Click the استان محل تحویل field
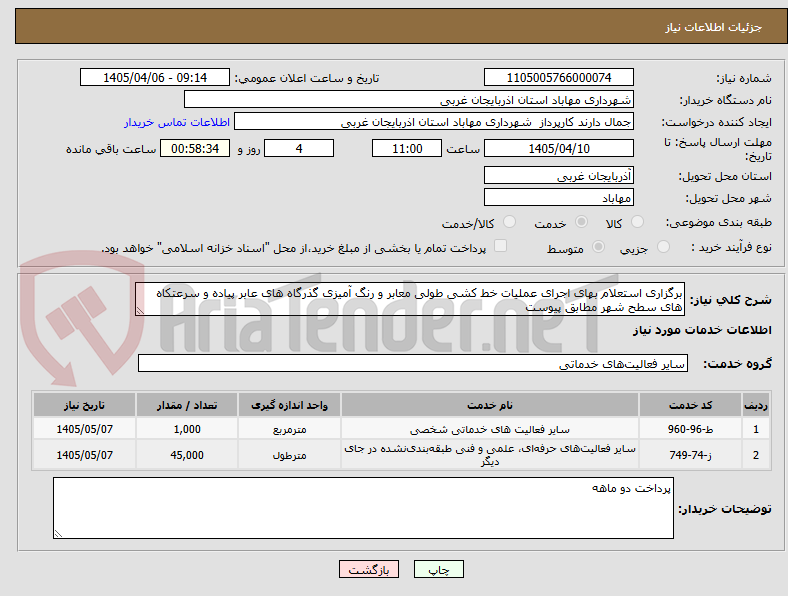Image resolution: width=788 pixels, height=596 pixels. 558,175
